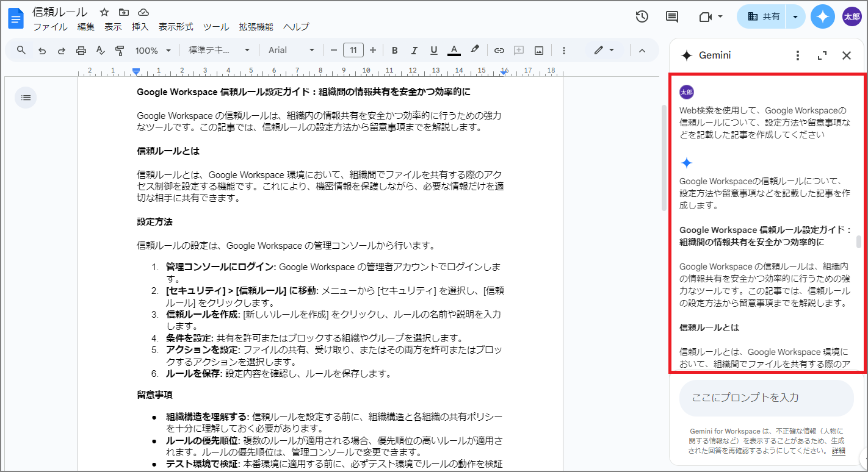Open the 表示形式 menu
868x472 pixels.
coord(176,27)
